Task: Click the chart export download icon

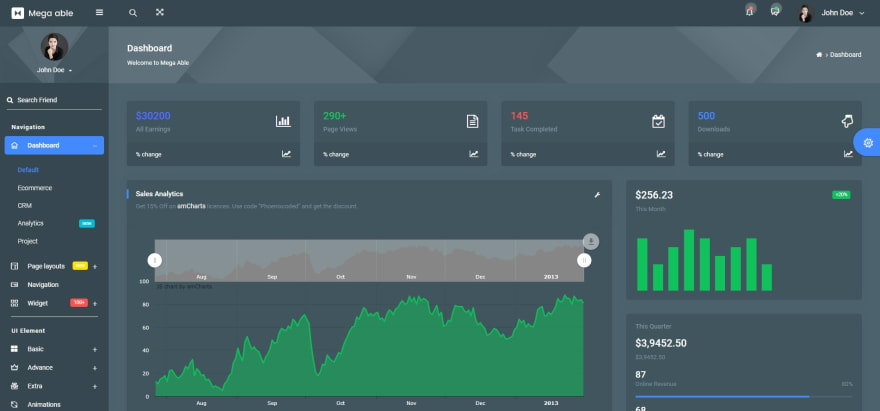Action: pos(591,241)
